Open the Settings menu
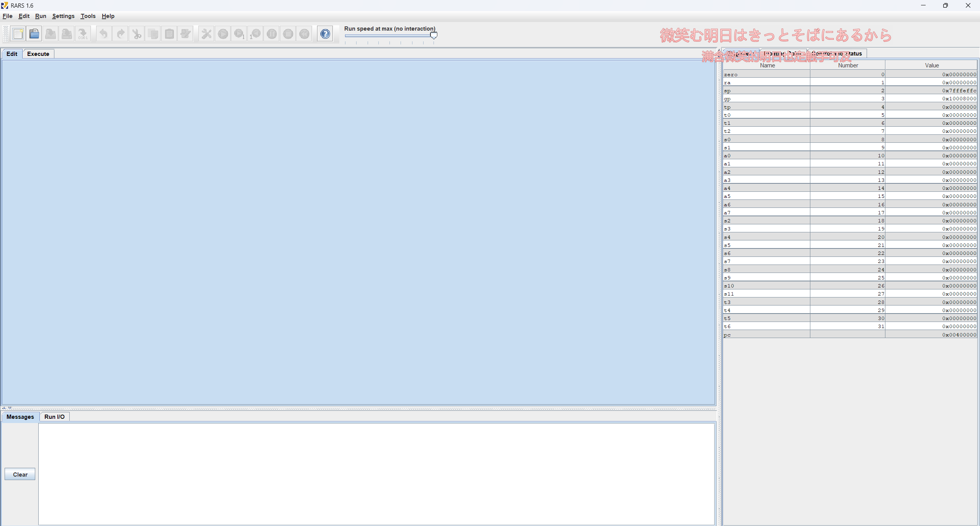Image resolution: width=980 pixels, height=526 pixels. (63, 16)
